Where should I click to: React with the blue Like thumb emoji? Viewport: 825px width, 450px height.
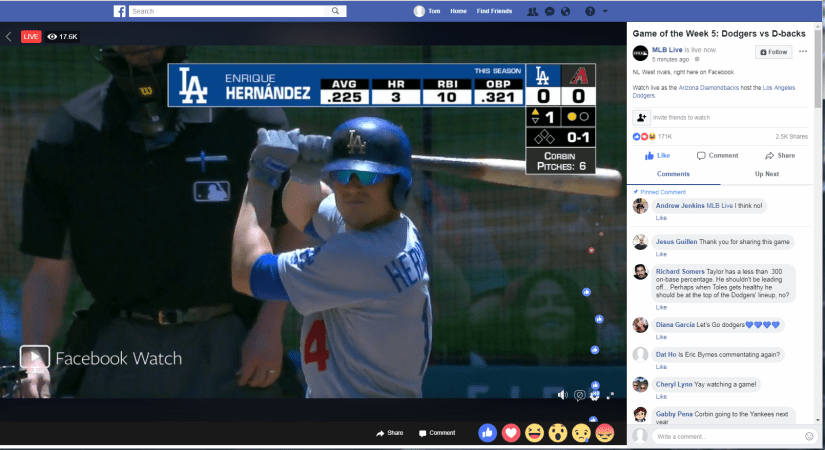coord(488,433)
